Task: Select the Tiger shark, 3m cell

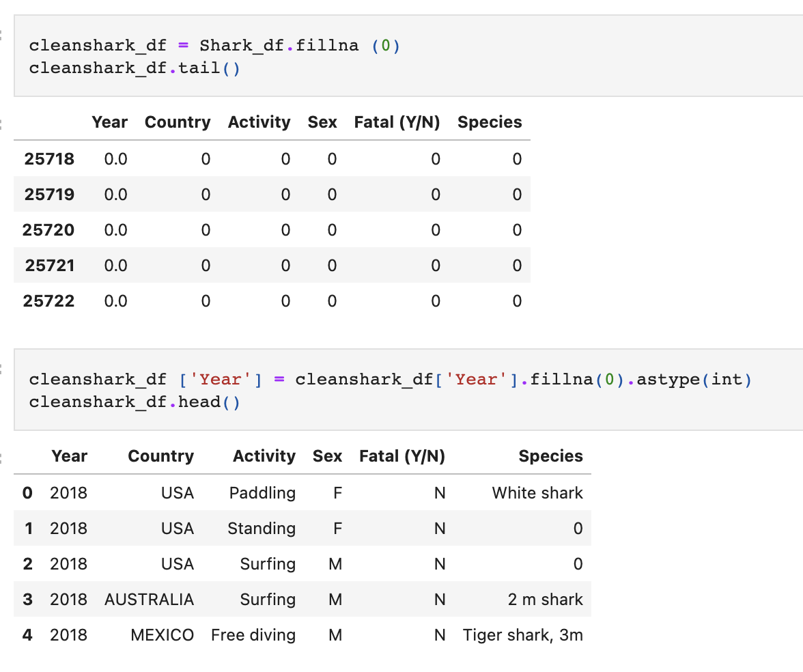Action: click(x=522, y=634)
